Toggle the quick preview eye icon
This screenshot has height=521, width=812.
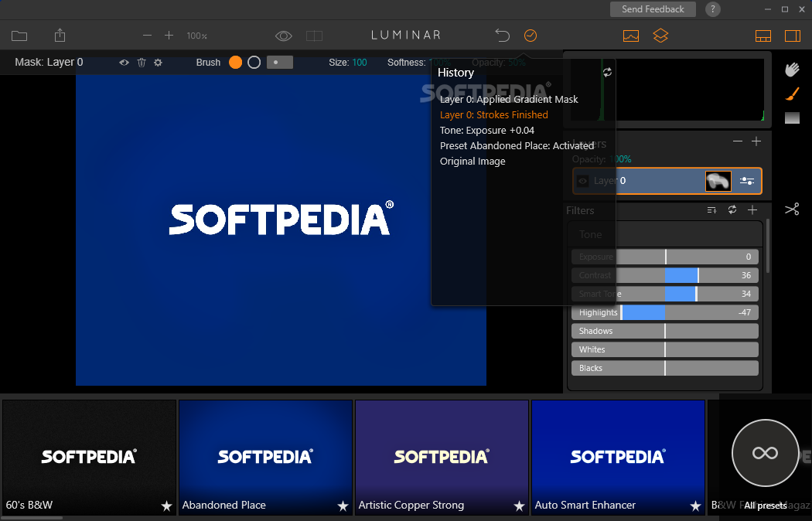pos(283,36)
